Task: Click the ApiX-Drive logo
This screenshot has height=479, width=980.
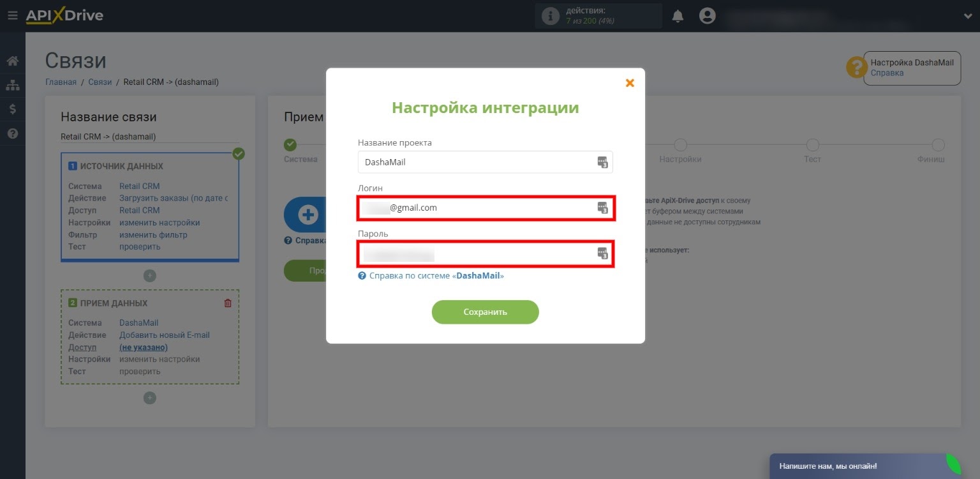Action: click(64, 15)
